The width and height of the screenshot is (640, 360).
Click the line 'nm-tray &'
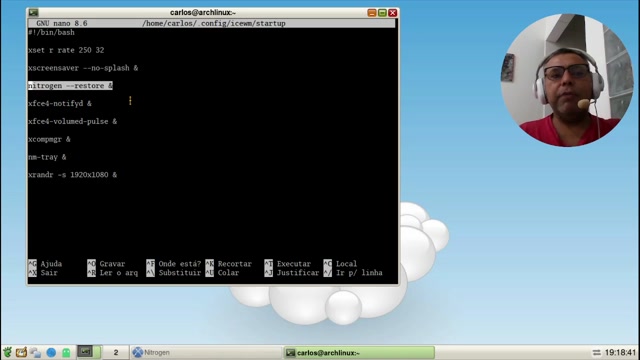[x=47, y=157]
